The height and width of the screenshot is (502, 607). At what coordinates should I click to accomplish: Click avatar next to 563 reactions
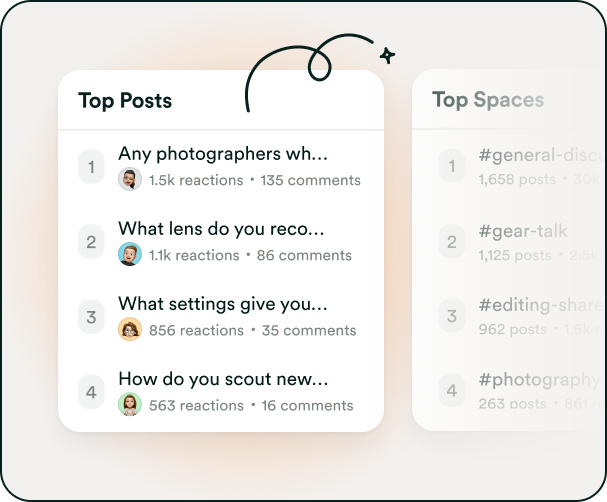pos(130,405)
